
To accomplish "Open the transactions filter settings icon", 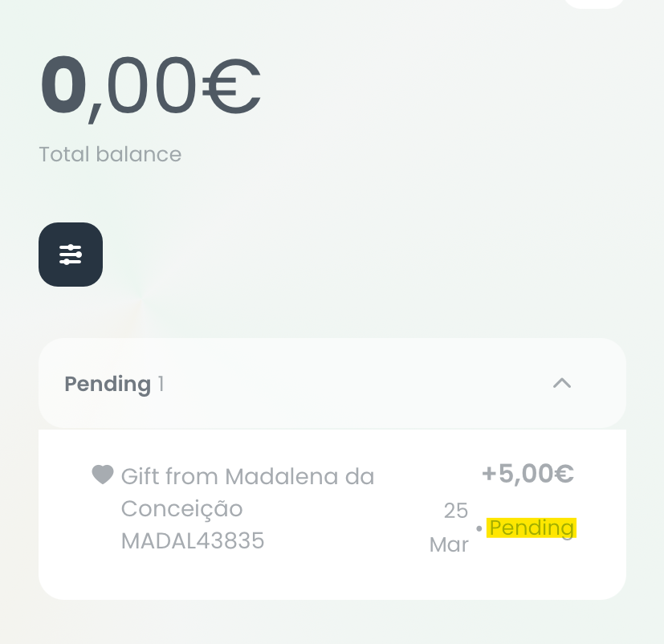I will (71, 255).
